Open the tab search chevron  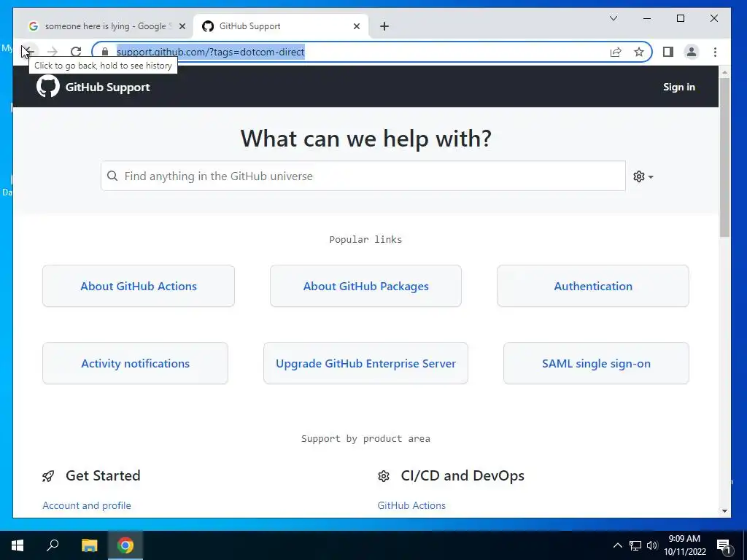[x=614, y=18]
